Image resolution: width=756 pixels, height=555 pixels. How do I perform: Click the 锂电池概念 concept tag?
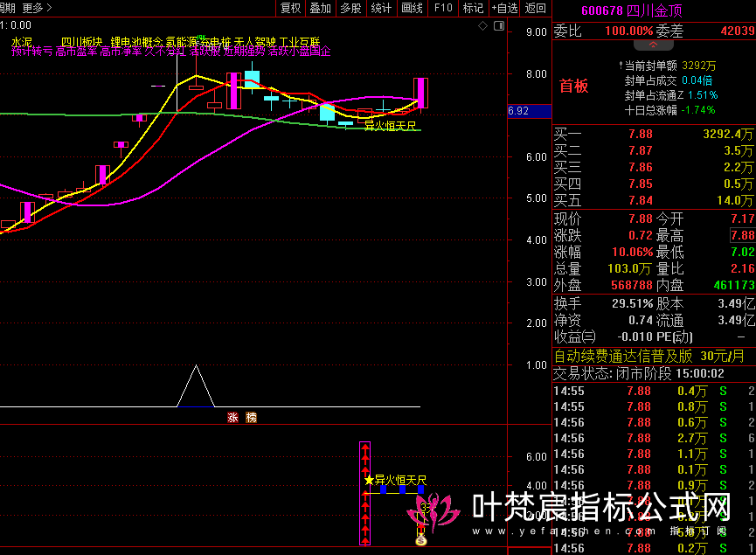(136, 42)
